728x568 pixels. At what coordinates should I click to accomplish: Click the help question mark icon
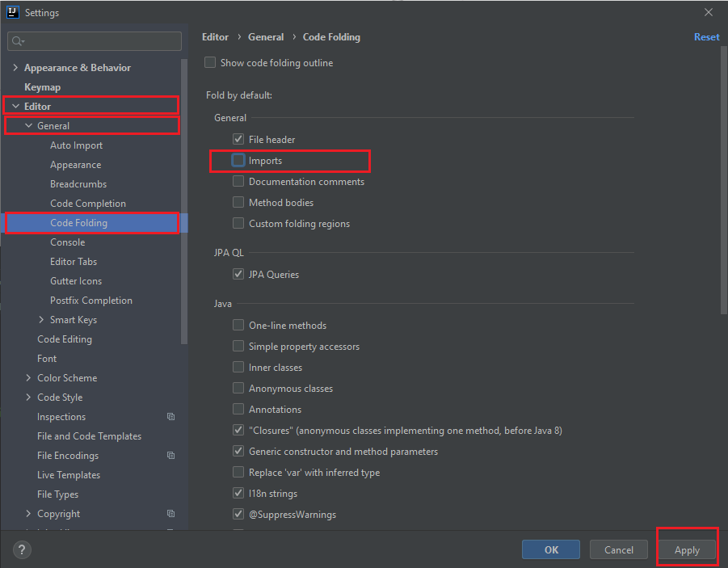(x=21, y=549)
